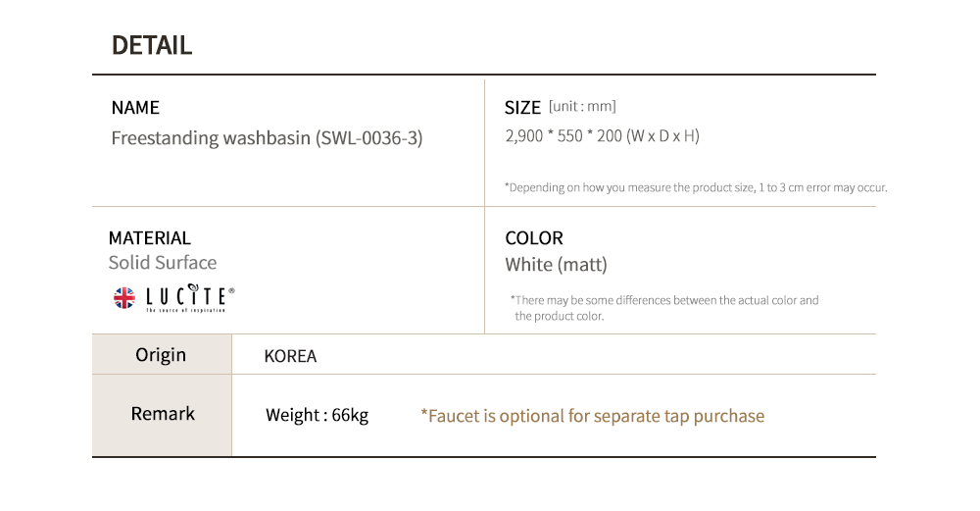The height and width of the screenshot is (511, 980).
Task: Click the Remark row header cell
Action: (x=163, y=414)
